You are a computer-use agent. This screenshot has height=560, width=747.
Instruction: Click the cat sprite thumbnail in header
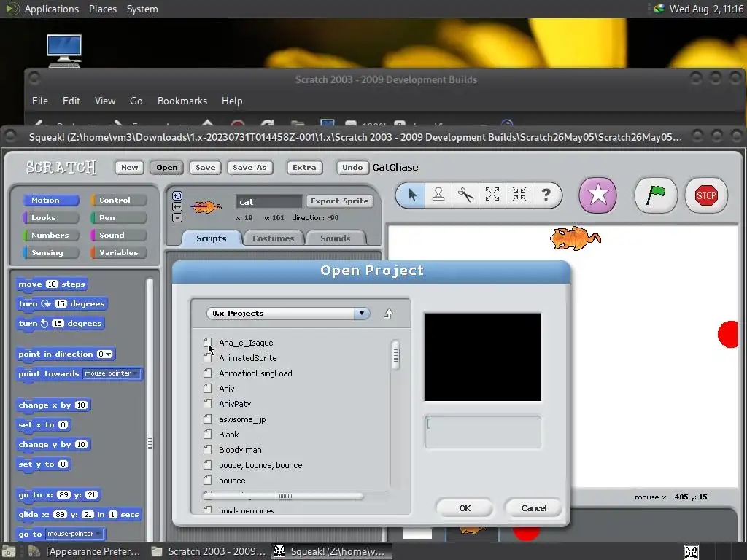click(x=206, y=207)
